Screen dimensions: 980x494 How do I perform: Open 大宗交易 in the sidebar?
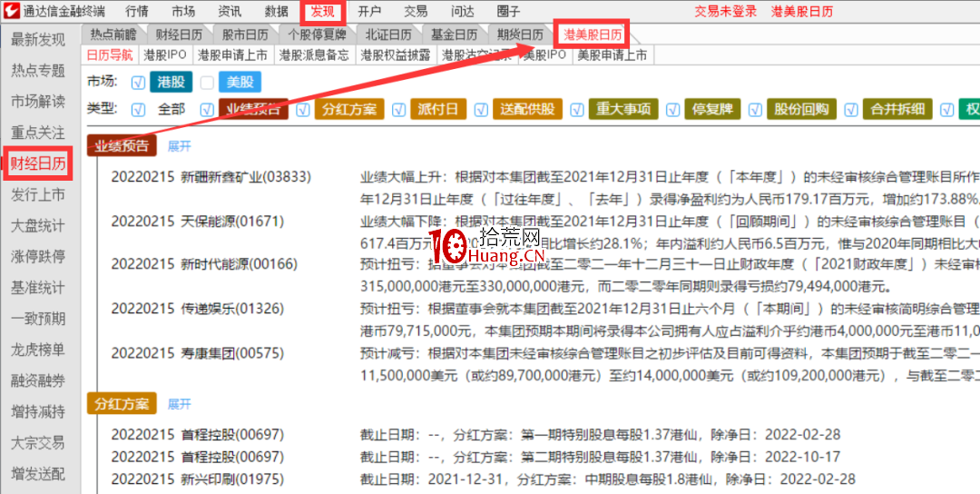pyautogui.click(x=38, y=443)
